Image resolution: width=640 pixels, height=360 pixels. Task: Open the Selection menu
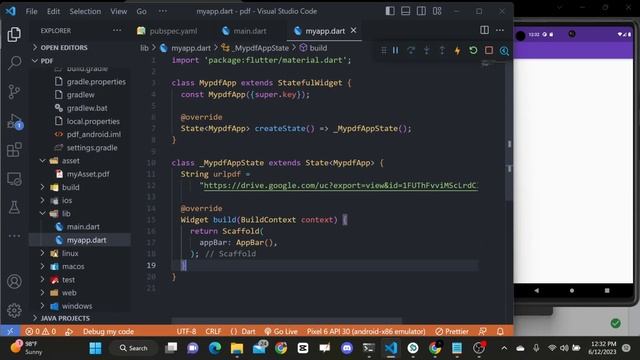(x=85, y=11)
